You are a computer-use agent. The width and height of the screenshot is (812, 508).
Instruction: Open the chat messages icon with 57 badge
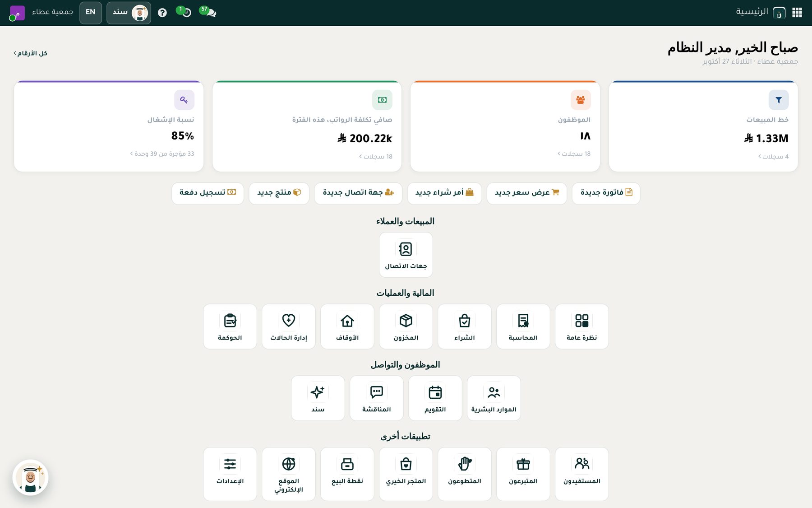pos(209,12)
